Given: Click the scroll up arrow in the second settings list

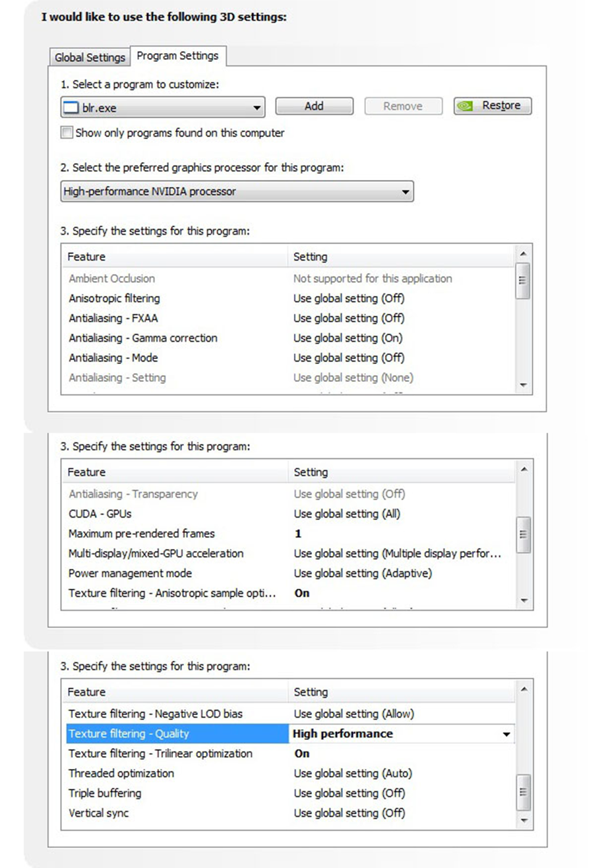Looking at the screenshot, I should coord(524,469).
